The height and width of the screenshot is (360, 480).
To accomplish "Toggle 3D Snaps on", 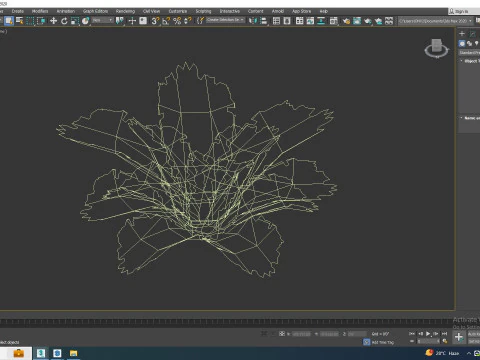I will coord(155,21).
